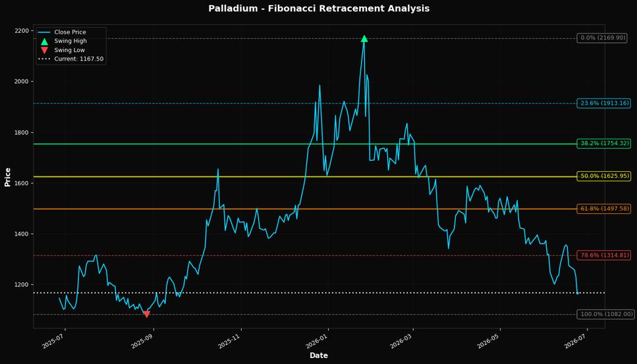Image resolution: width=637 pixels, height=364 pixels.
Task: Click the Swing Low legend entry
Action: pyautogui.click(x=62, y=50)
